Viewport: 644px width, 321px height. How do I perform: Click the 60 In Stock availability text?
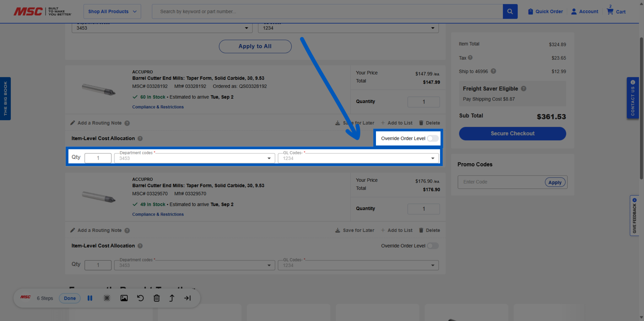pos(153,97)
